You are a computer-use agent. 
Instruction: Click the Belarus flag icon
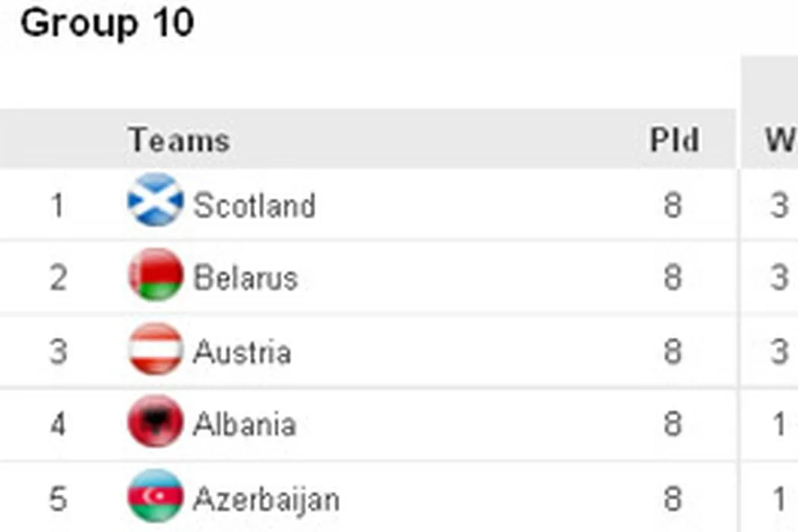point(156,274)
